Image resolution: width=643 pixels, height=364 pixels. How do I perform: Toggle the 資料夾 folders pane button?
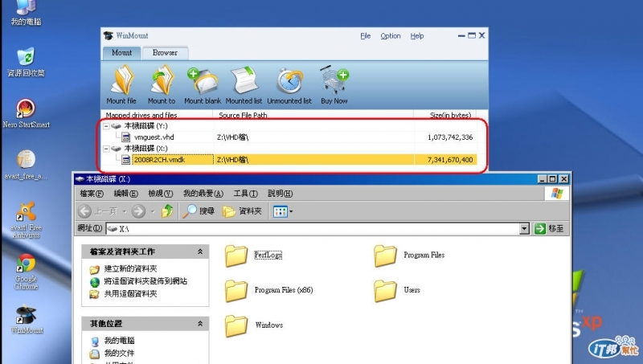[242, 211]
